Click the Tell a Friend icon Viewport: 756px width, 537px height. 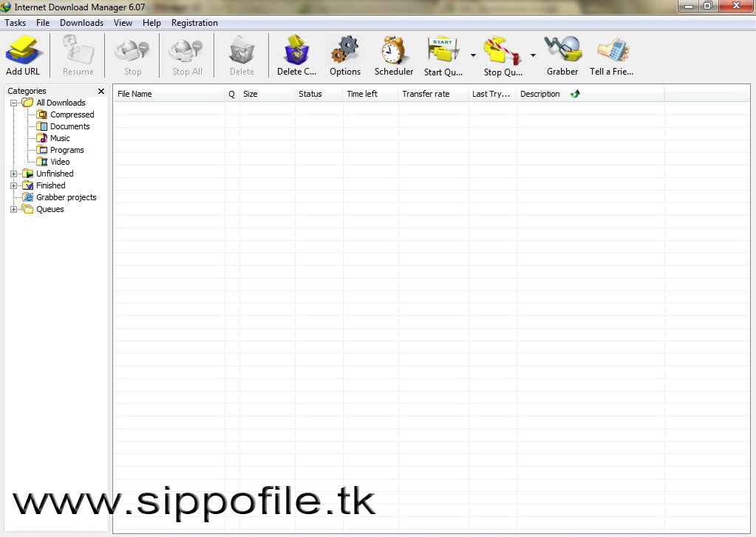[x=613, y=49]
